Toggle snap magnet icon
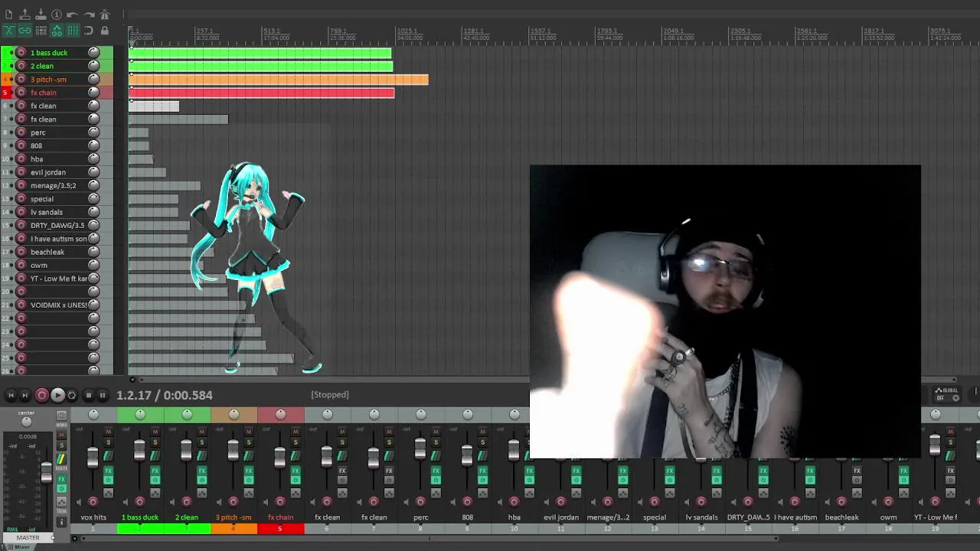980x551 pixels. tap(89, 31)
